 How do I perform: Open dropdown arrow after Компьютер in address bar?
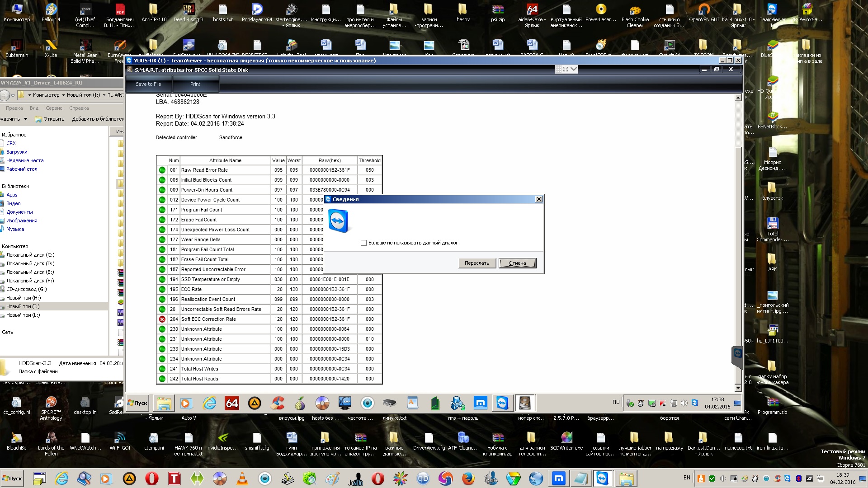[x=63, y=95]
